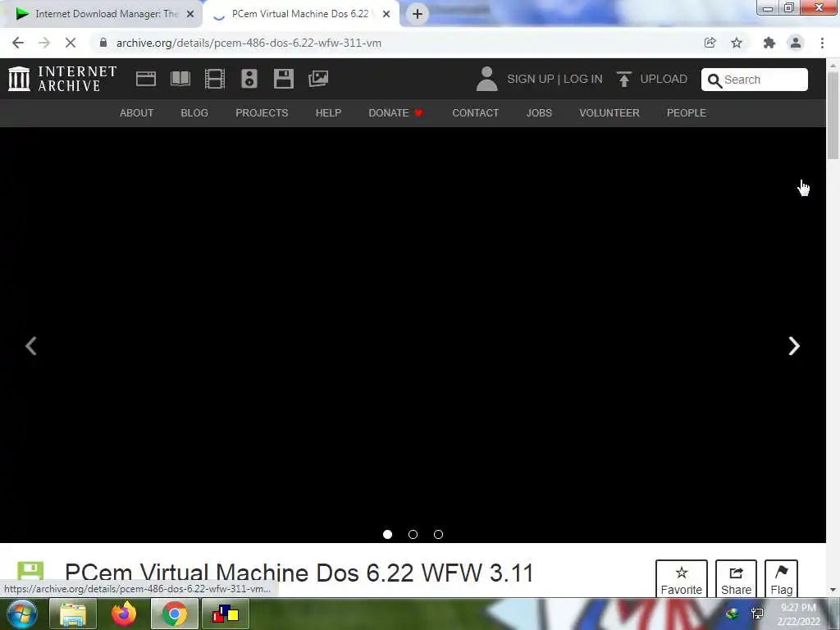Open the Internet Archive home logo
Image resolution: width=840 pixels, height=630 pixels.
pos(62,79)
